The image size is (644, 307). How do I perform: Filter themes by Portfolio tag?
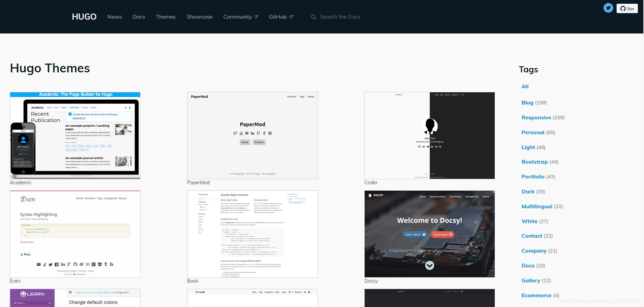[x=533, y=177]
